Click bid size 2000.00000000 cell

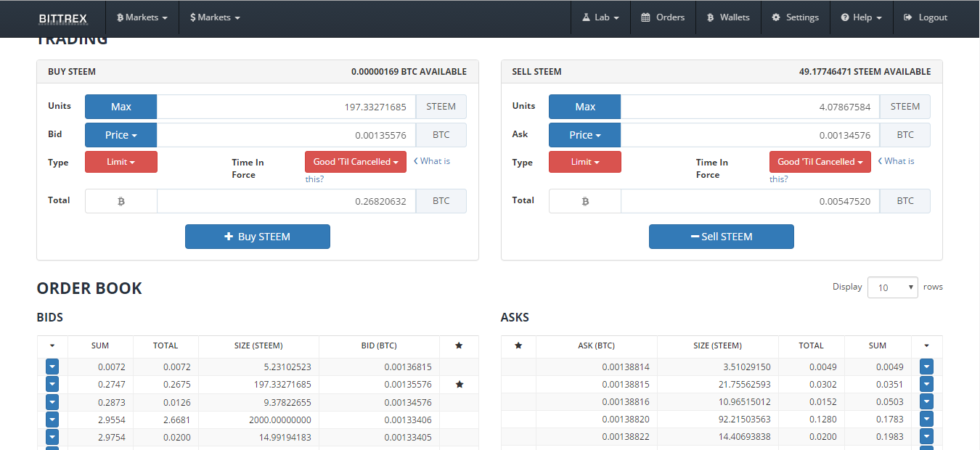pyautogui.click(x=258, y=420)
